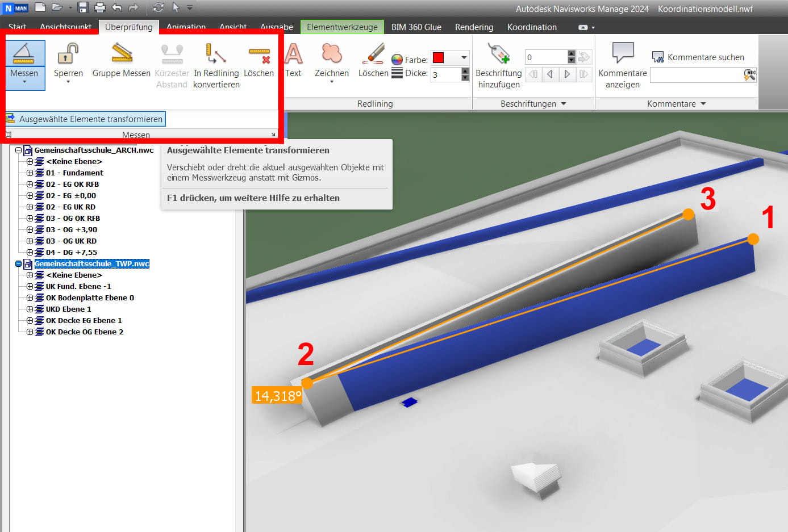Click the Undo arrow icon
Viewport: 788px width, 532px height.
117,7
